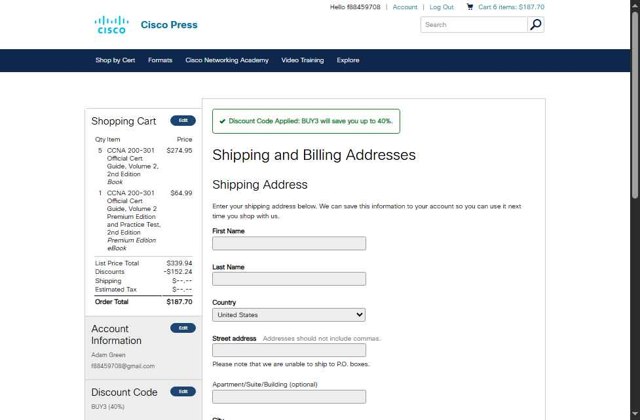Click the Log Out link
The height and width of the screenshot is (420, 640).
441,7
